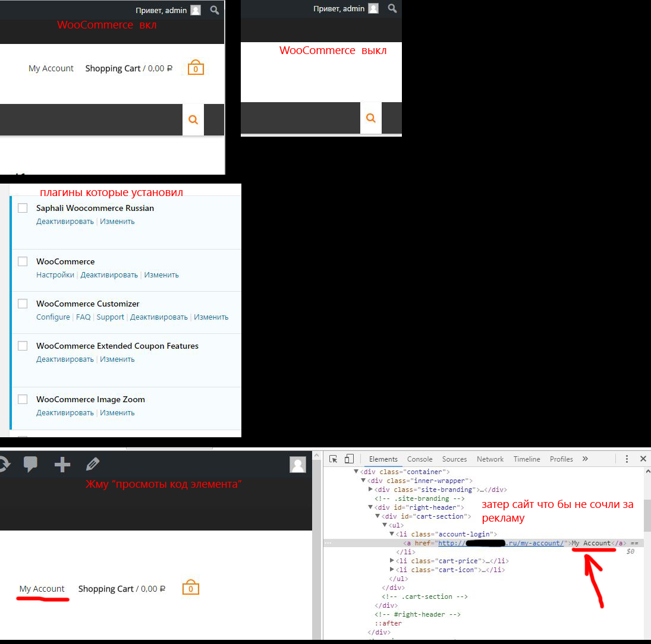
Task: Click the orange search icon below the WooCommerce выкл label
Action: [371, 118]
